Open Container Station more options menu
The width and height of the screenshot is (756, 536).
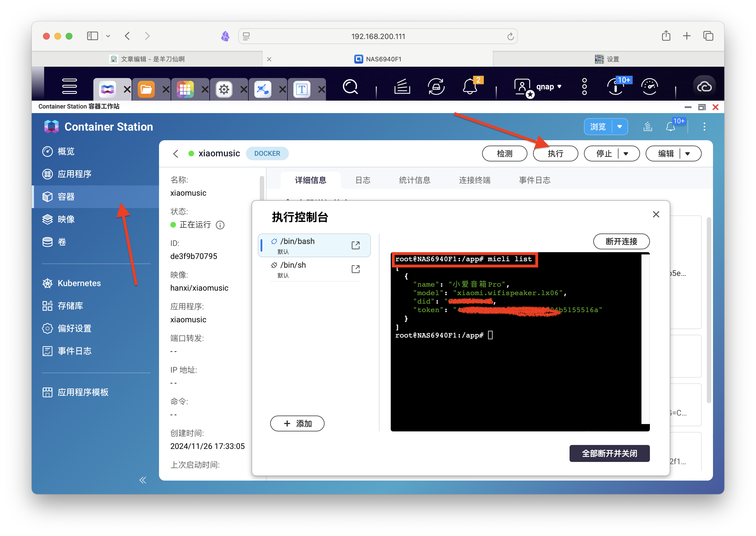[x=704, y=127]
